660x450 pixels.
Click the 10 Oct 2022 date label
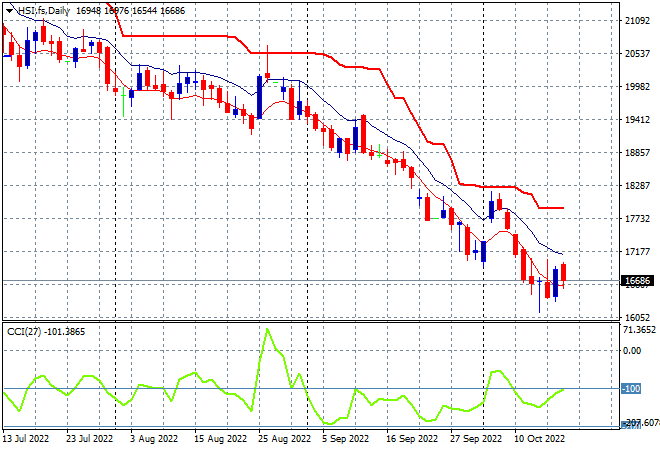(540, 439)
